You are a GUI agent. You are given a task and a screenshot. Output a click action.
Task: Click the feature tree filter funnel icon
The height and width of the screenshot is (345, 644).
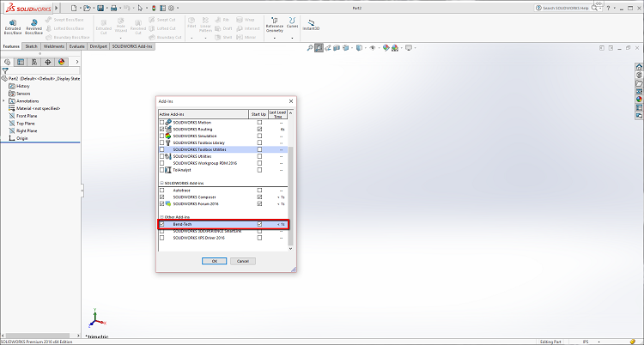pos(5,71)
